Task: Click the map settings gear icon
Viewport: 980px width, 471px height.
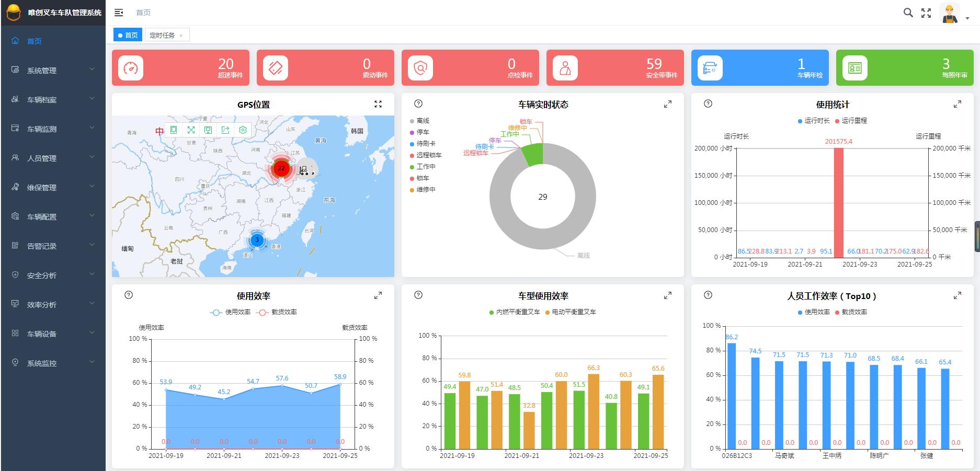Action: [243, 130]
